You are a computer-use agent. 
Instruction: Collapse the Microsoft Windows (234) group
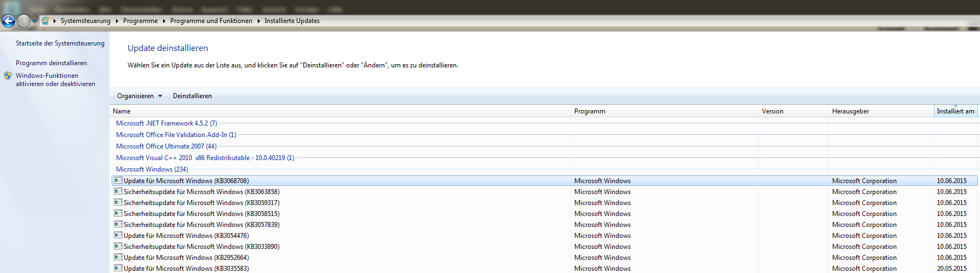[x=152, y=169]
